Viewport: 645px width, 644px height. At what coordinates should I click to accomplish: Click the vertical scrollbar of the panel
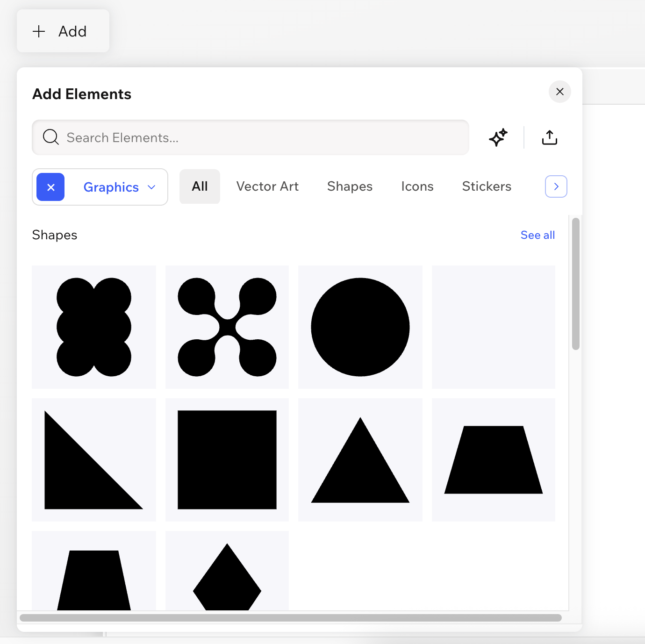576,284
